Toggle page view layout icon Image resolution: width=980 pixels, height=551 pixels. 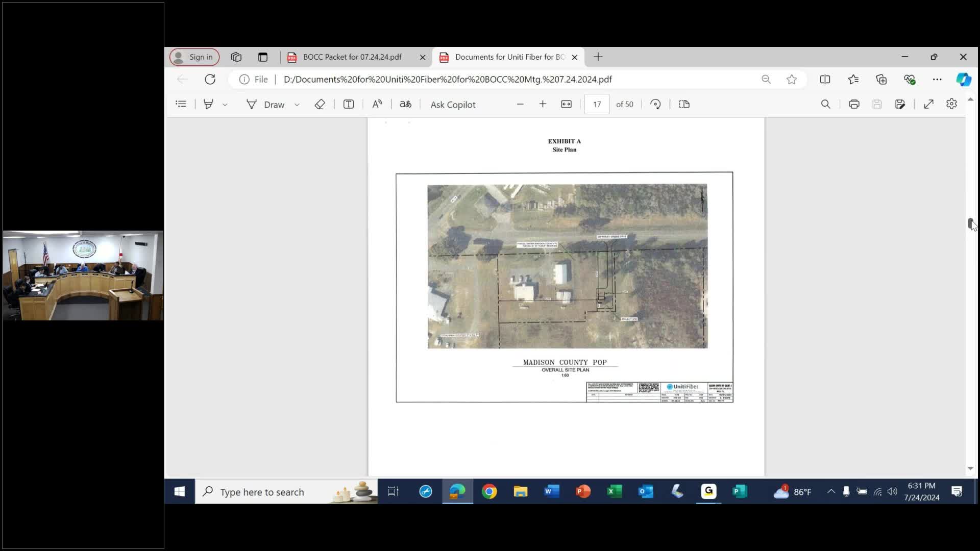pos(684,104)
